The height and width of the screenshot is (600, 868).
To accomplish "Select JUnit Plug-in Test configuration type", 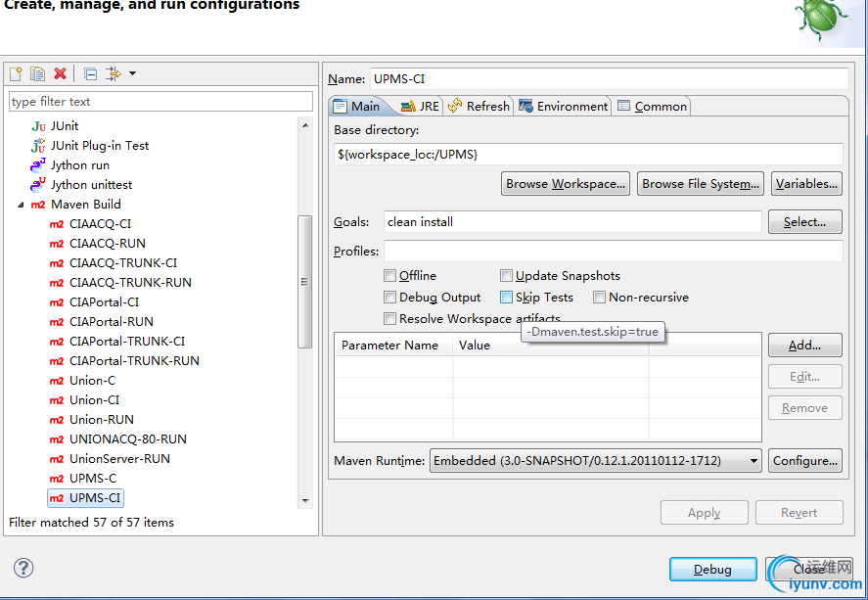I will pos(90,146).
